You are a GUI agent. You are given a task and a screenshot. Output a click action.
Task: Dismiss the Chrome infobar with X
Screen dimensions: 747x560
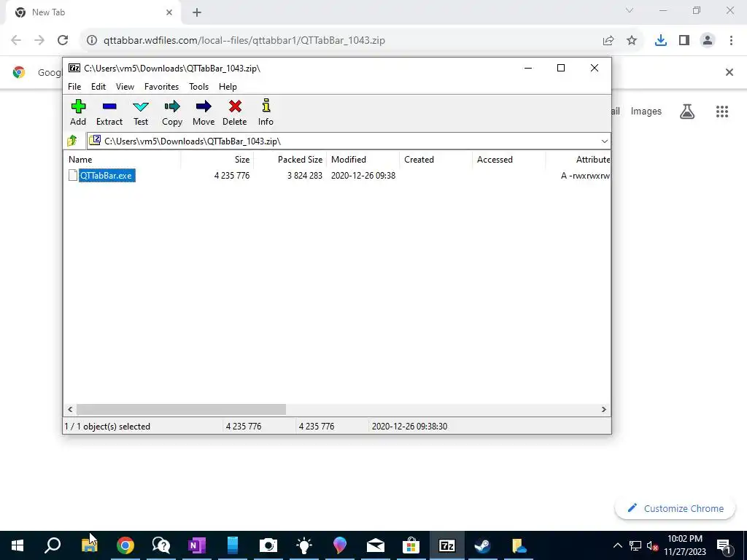tap(729, 72)
